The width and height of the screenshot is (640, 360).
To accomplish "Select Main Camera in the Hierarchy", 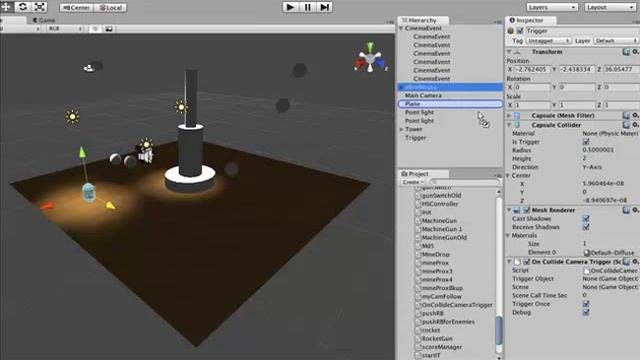I will point(423,96).
